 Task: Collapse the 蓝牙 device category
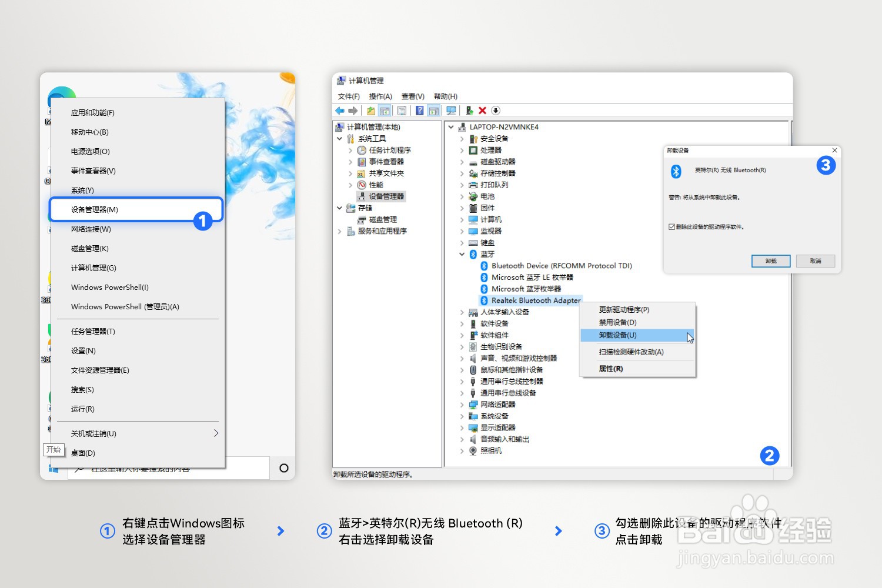[462, 255]
